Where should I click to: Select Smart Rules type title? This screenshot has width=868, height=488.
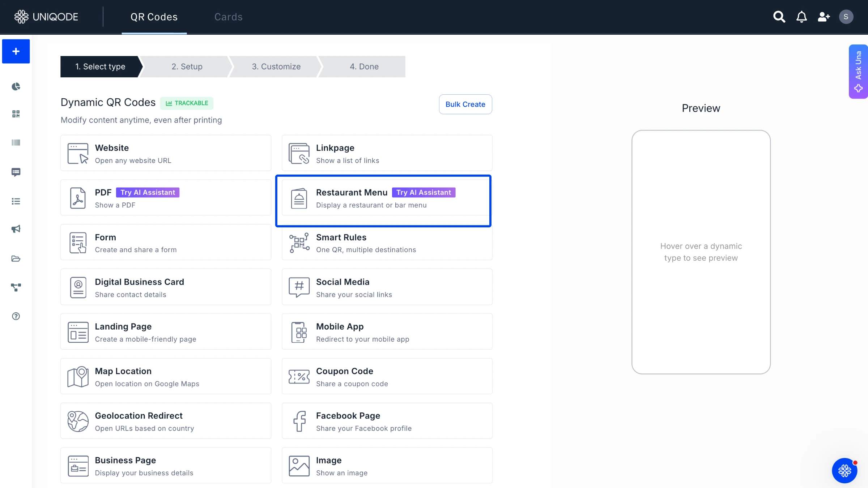(341, 237)
